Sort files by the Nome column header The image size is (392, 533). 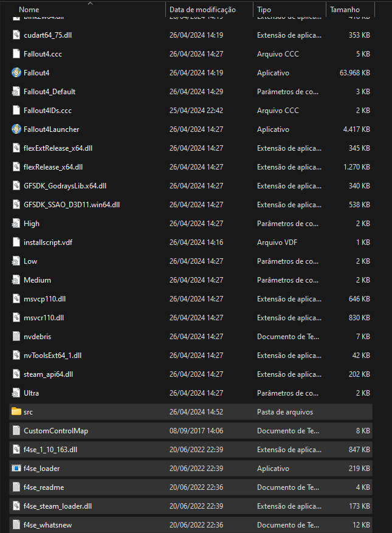(29, 10)
